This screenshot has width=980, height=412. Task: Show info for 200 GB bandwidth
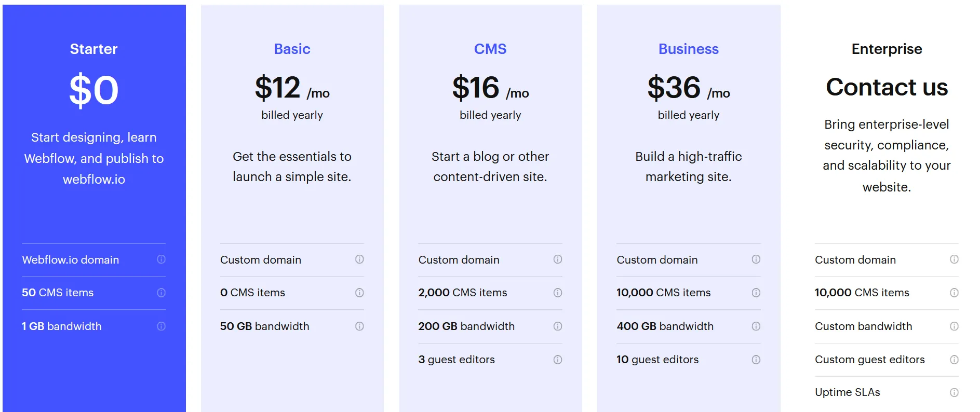pos(558,326)
